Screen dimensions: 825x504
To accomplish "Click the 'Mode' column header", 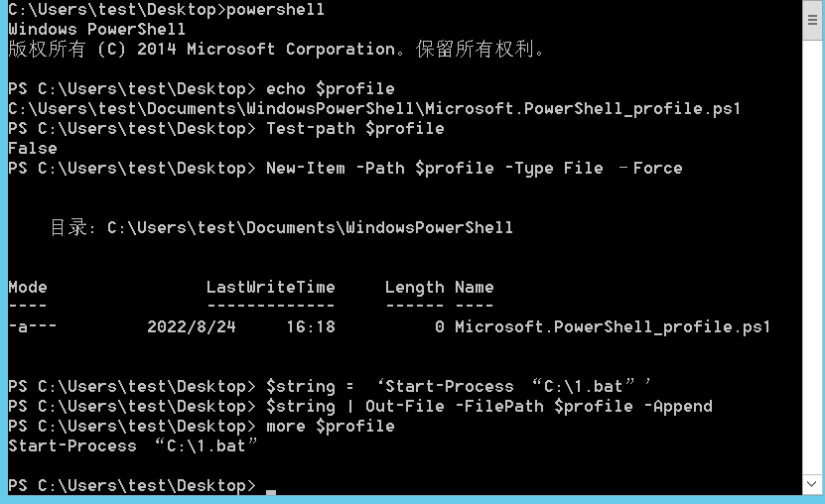I will tap(28, 288).
